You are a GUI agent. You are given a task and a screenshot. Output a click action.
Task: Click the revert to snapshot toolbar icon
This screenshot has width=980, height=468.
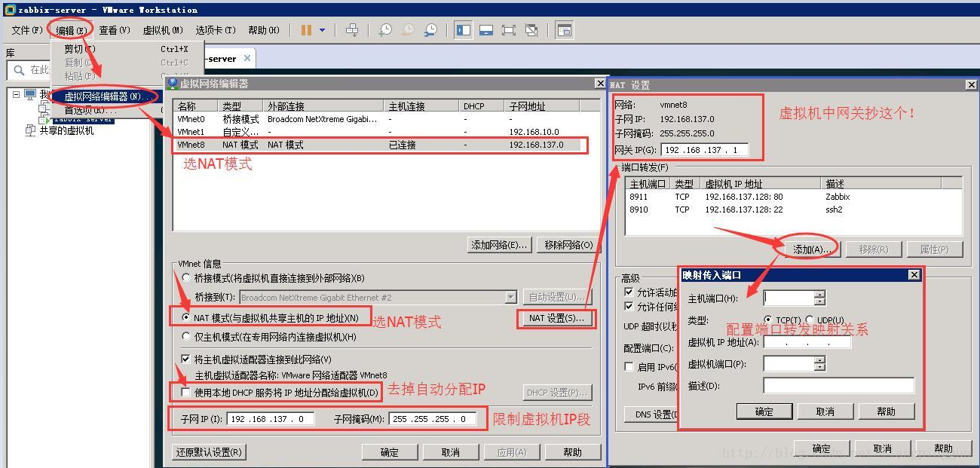(408, 30)
